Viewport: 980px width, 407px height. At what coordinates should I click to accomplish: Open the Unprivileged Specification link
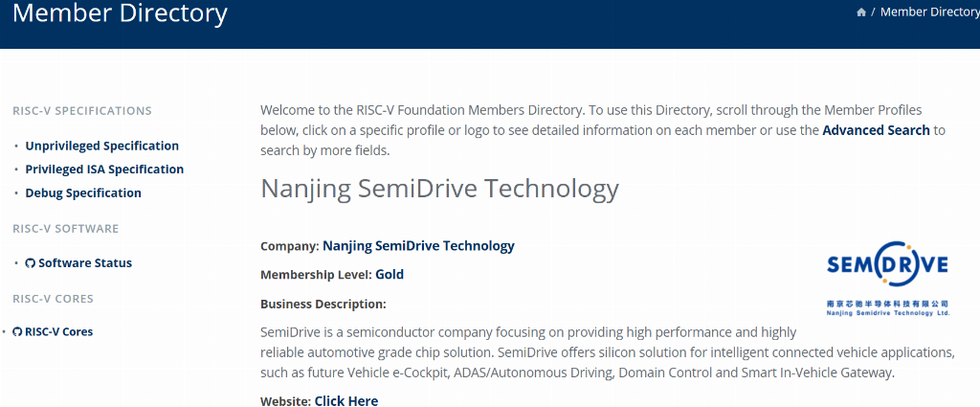[101, 146]
